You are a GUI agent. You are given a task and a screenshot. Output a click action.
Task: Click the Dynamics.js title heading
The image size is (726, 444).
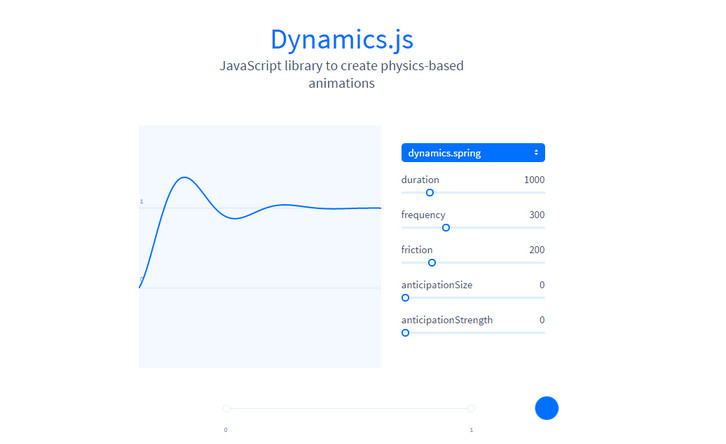click(341, 39)
